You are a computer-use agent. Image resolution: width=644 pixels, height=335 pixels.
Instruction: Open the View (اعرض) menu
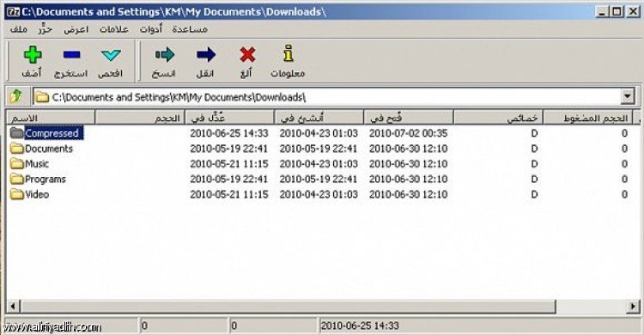(x=76, y=29)
